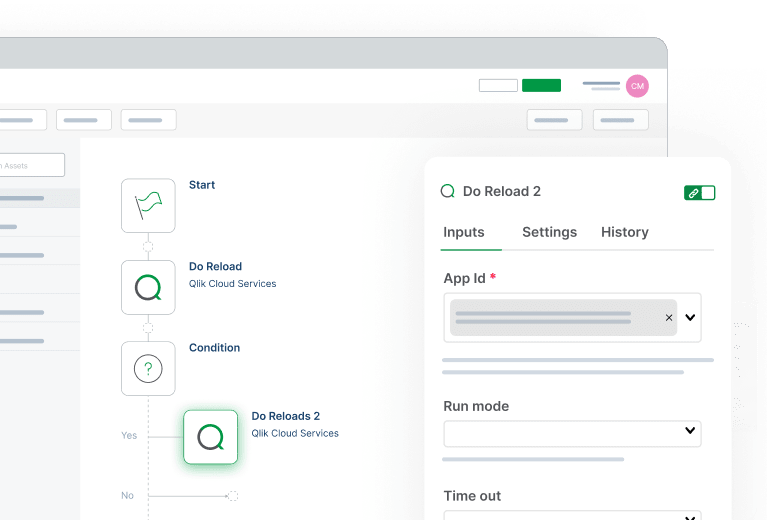Click the Start block label
The height and width of the screenshot is (520, 767).
[x=202, y=185]
